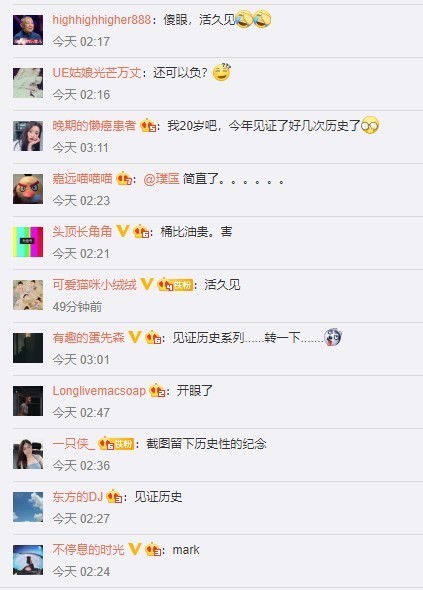Click username highhighhigher888
Viewport: 423px width, 590px height.
pos(102,20)
